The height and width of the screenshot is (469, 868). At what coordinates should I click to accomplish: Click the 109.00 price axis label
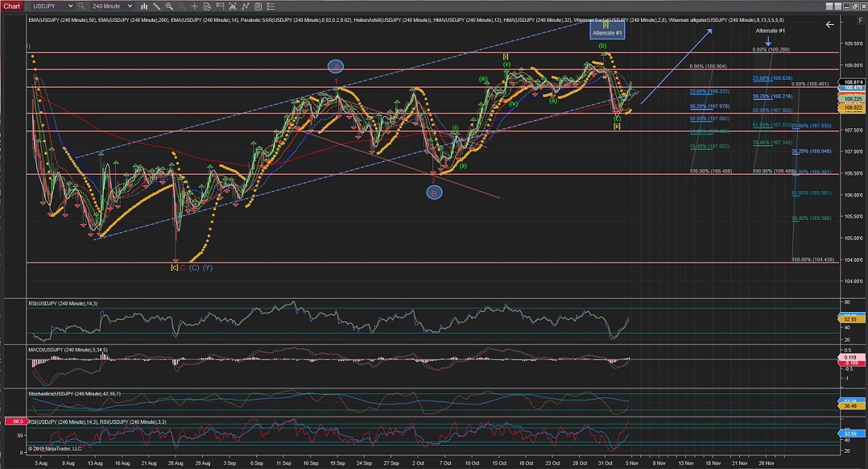click(x=853, y=65)
